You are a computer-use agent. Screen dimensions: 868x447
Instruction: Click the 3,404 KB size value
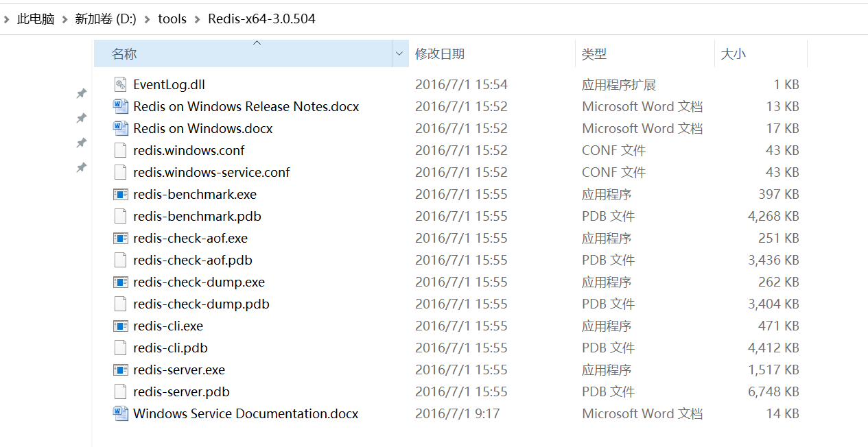click(x=773, y=304)
